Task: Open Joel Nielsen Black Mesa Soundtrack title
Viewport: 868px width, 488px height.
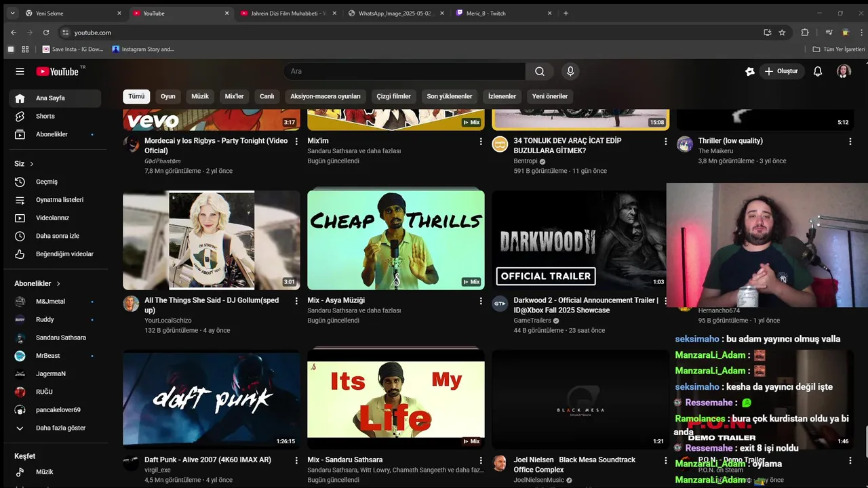Action: pyautogui.click(x=574, y=464)
